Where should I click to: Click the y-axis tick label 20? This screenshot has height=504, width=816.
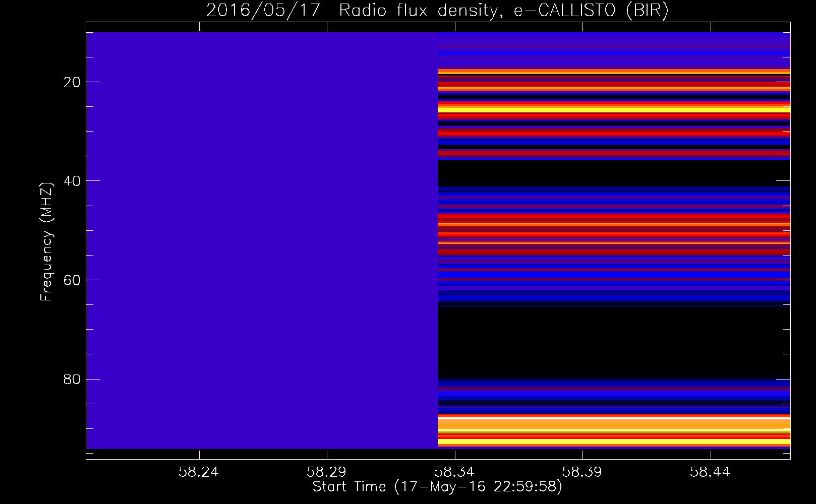click(73, 82)
